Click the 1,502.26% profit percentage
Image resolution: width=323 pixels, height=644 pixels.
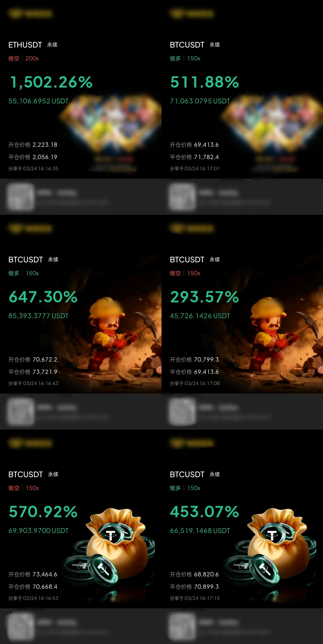tap(51, 82)
